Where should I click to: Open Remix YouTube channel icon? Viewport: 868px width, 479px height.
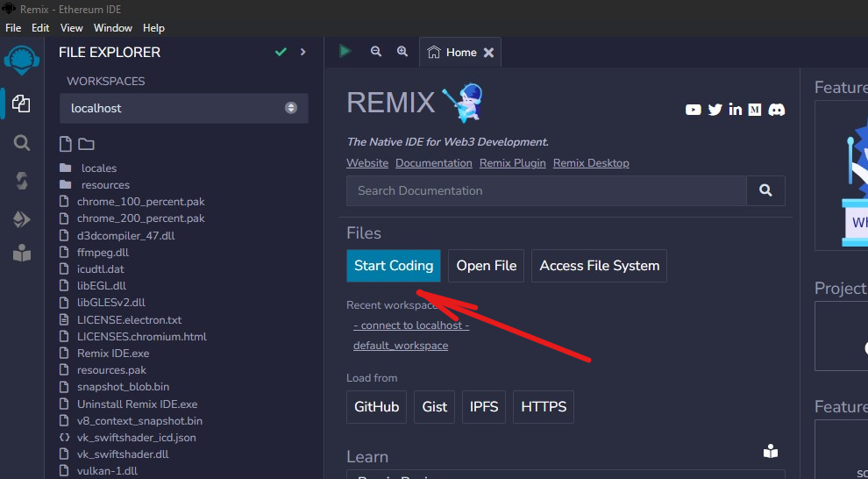pyautogui.click(x=694, y=110)
